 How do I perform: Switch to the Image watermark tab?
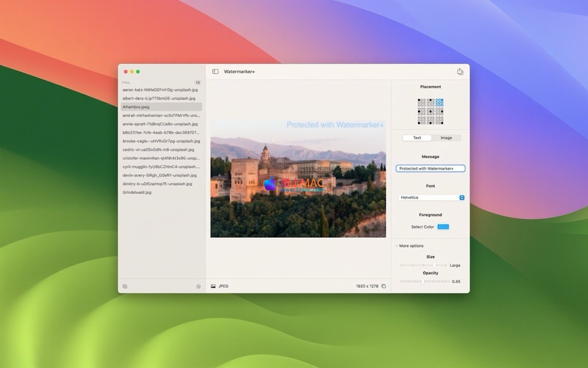point(446,138)
